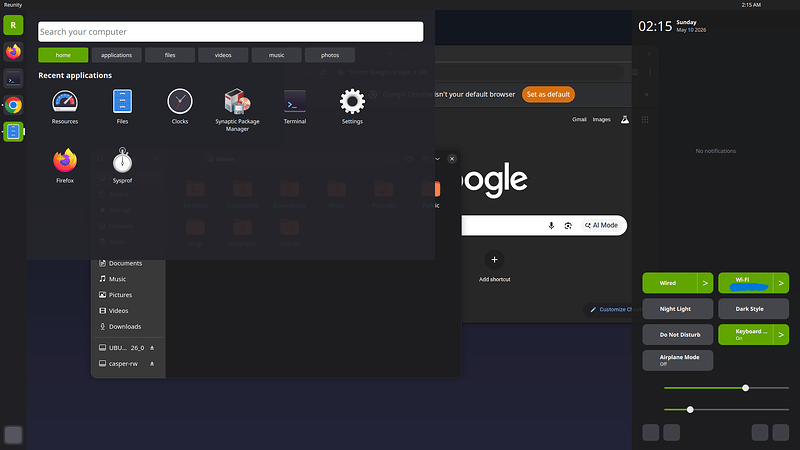800x450 pixels.
Task: Start voice search microphone in Google
Action: pos(551,226)
